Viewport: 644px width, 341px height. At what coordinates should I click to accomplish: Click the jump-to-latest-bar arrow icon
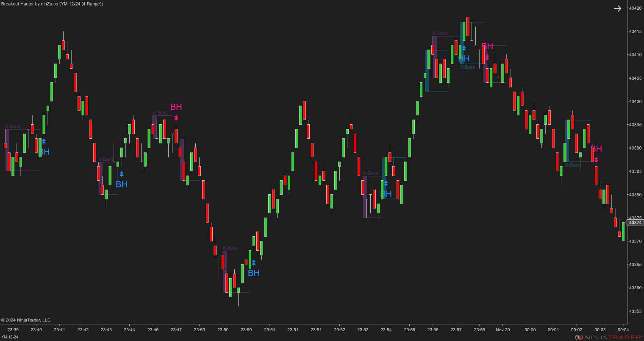tap(617, 8)
